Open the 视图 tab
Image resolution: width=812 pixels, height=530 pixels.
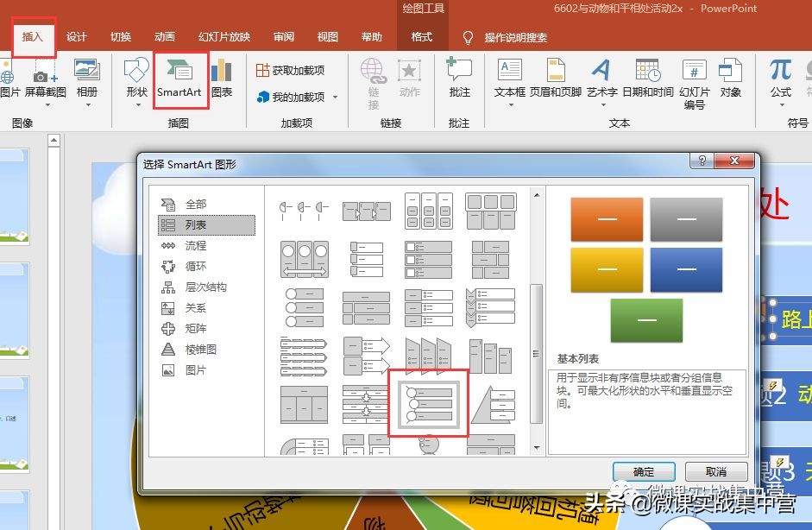pos(327,37)
